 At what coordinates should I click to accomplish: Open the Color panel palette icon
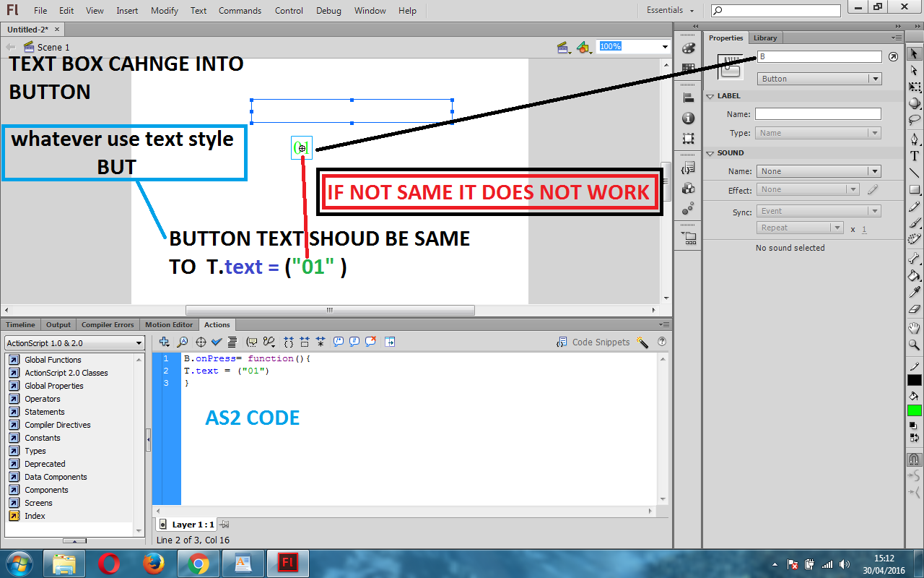[x=688, y=48]
